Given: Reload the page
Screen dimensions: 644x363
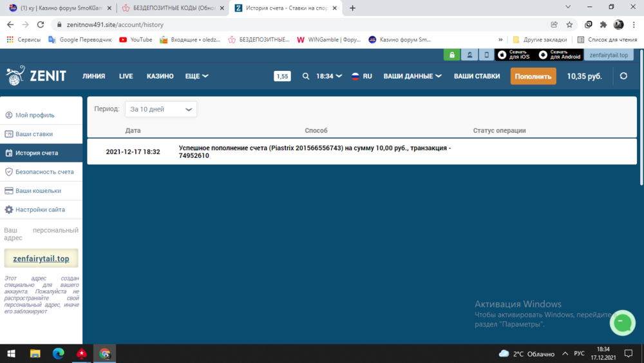Looking at the screenshot, I should pyautogui.click(x=40, y=25).
